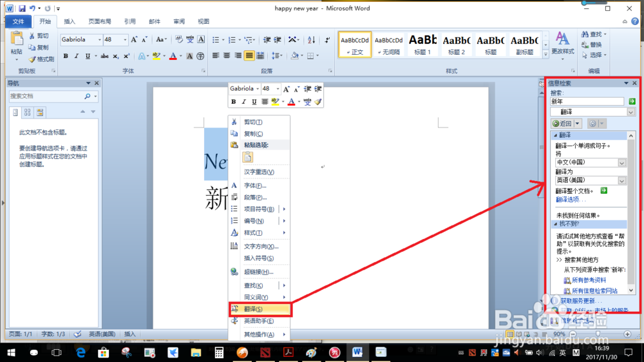The height and width of the screenshot is (362, 644).
Task: Click the numbered list icon in ribbon
Action: [232, 40]
